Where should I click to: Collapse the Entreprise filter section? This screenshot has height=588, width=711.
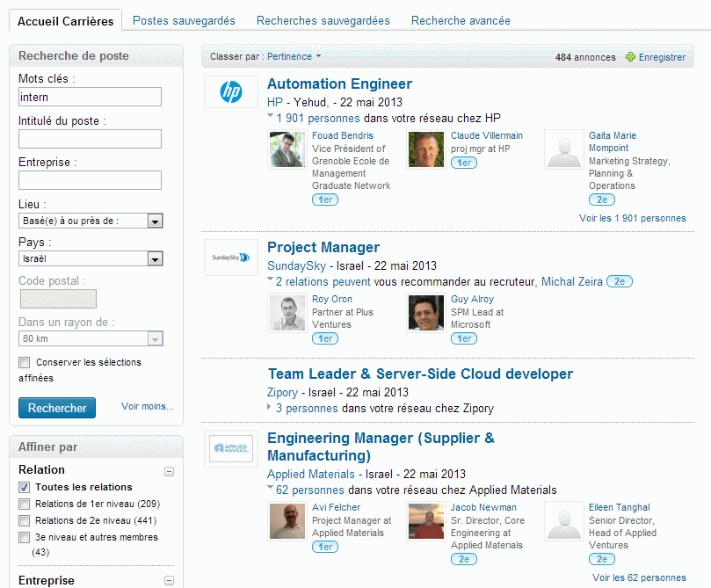point(169,580)
